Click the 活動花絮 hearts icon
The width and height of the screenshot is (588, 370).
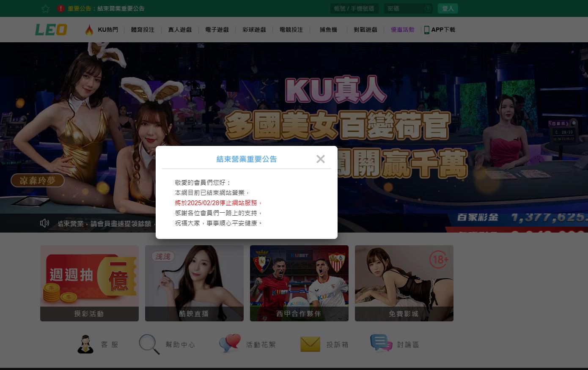click(x=230, y=343)
